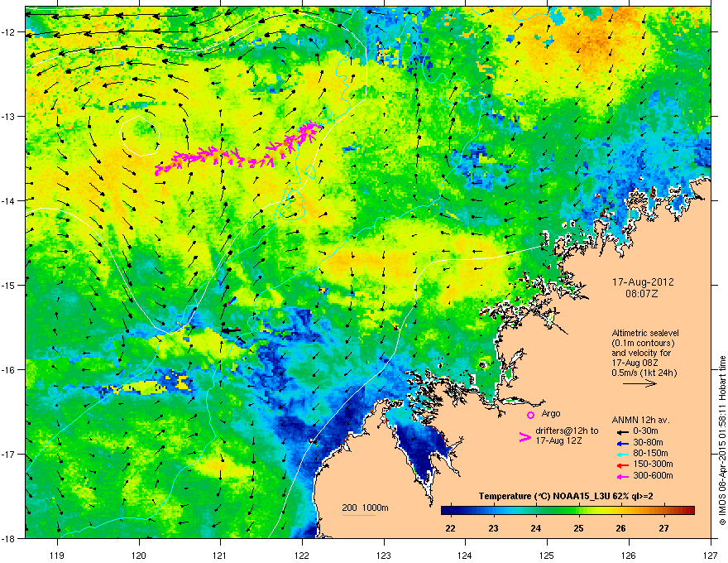Click the cyan 80-150m legend arrow
The width and height of the screenshot is (728, 563).
pyautogui.click(x=623, y=454)
